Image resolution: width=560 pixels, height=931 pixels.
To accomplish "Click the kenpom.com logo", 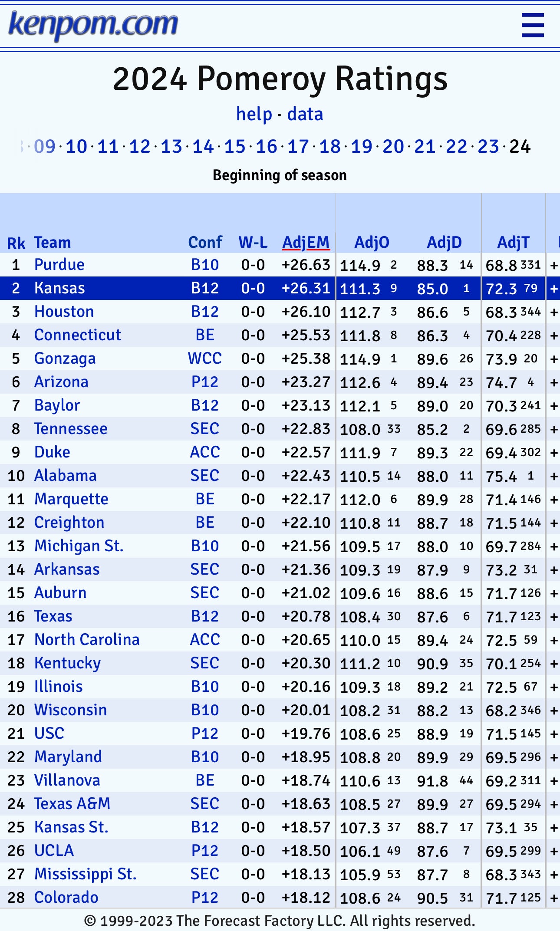I will pos(93,24).
